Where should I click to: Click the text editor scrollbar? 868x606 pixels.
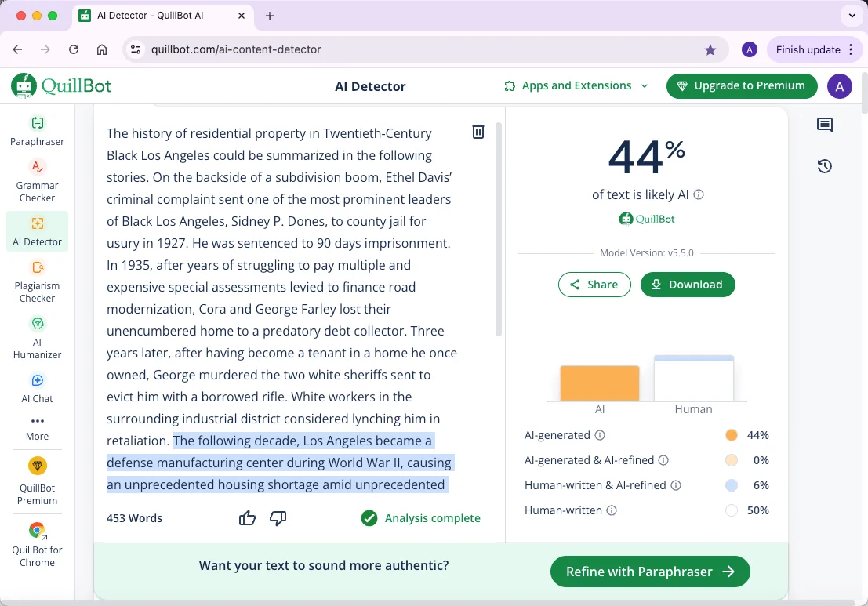coord(498,229)
